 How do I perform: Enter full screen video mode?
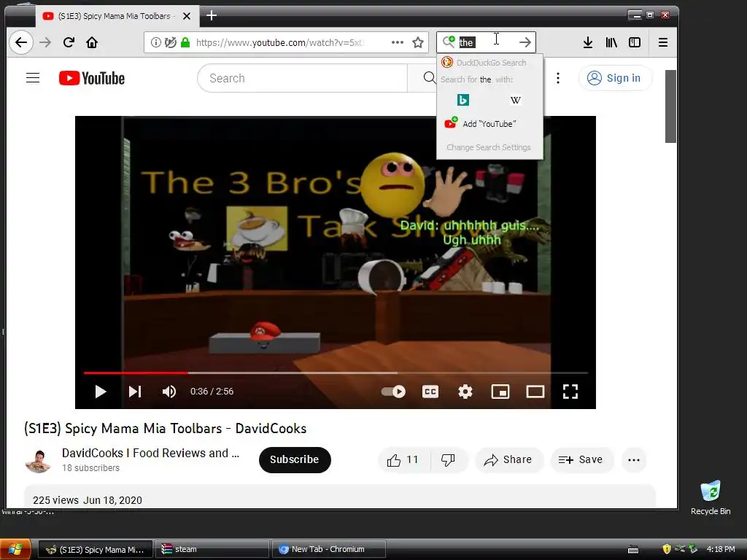coord(570,392)
